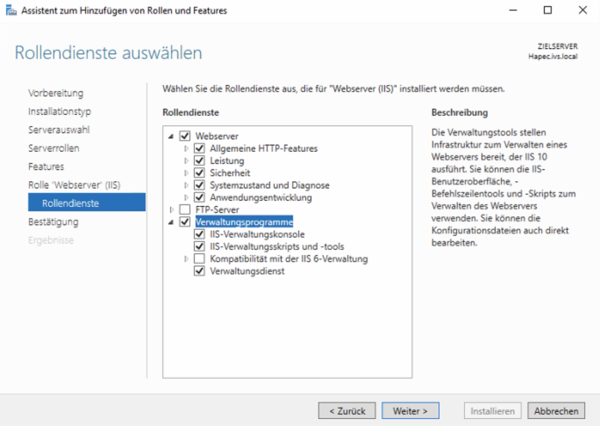Click the wizard app icon in title bar
Screen dimensions: 600x426
[11, 10]
